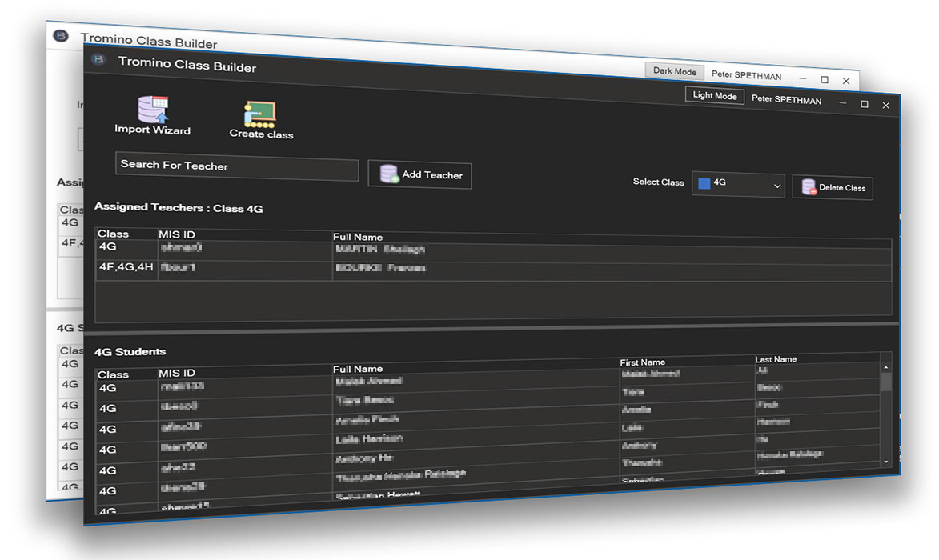The height and width of the screenshot is (560, 939).
Task: Click the Search For Teacher field
Action: click(x=236, y=167)
